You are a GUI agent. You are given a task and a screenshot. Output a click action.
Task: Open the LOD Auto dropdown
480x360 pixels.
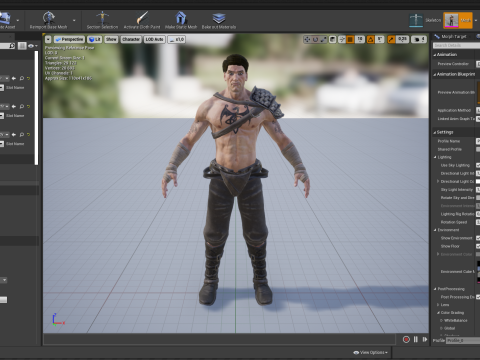[x=154, y=39]
